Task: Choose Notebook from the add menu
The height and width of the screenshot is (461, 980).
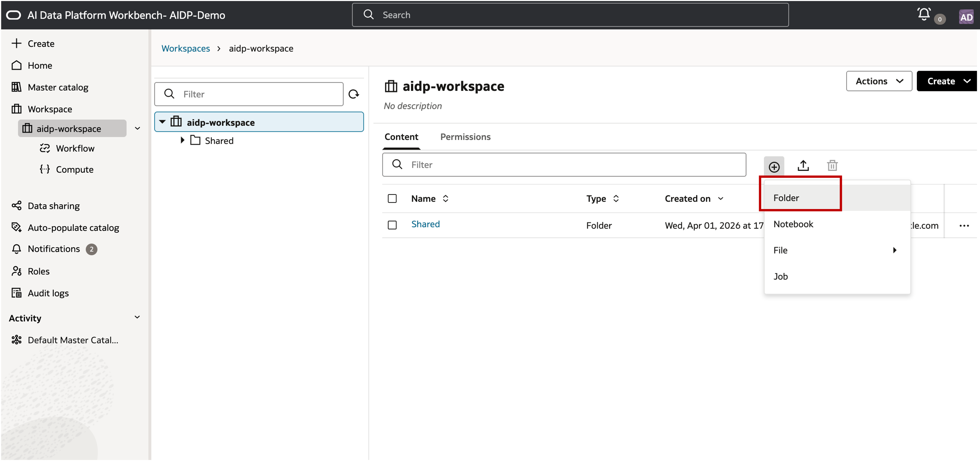Action: (x=793, y=224)
